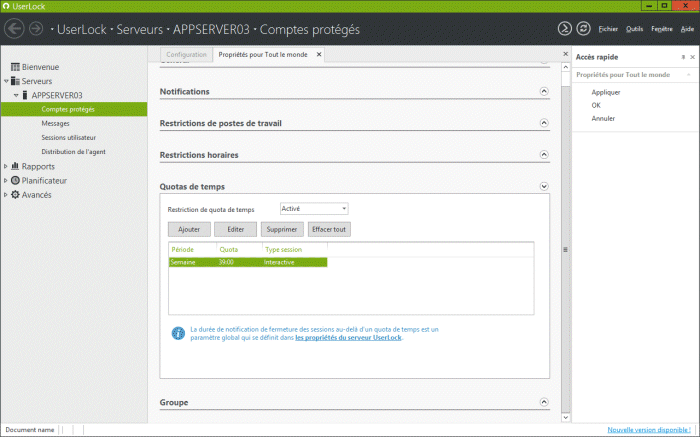Sort by the Quota column header
This screenshot has height=437, width=700.
pyautogui.click(x=240, y=250)
